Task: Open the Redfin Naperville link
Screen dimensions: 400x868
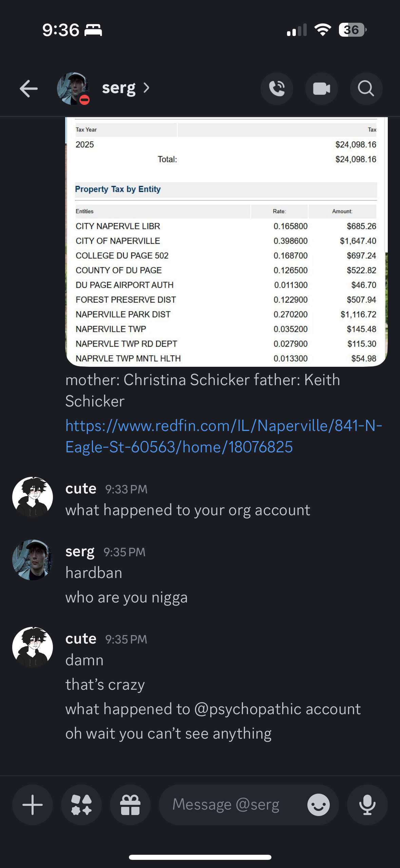Action: [x=224, y=436]
